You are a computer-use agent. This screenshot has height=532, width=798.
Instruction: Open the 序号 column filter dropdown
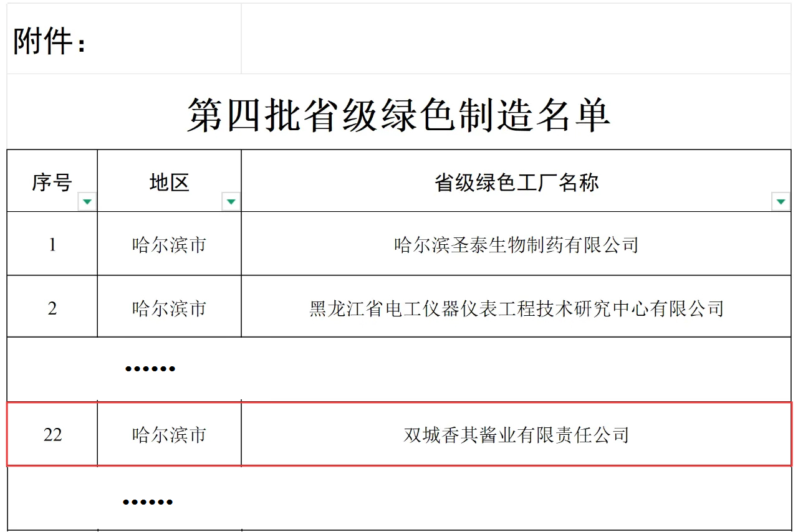click(87, 201)
